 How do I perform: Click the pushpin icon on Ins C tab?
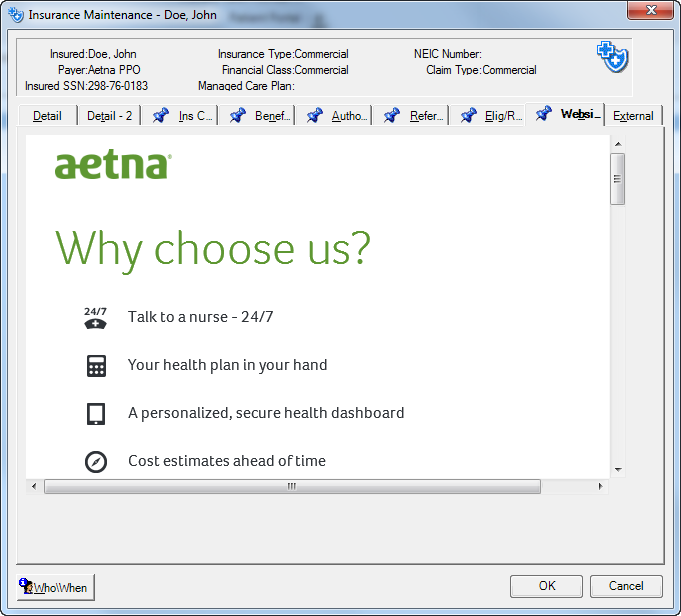(161, 116)
